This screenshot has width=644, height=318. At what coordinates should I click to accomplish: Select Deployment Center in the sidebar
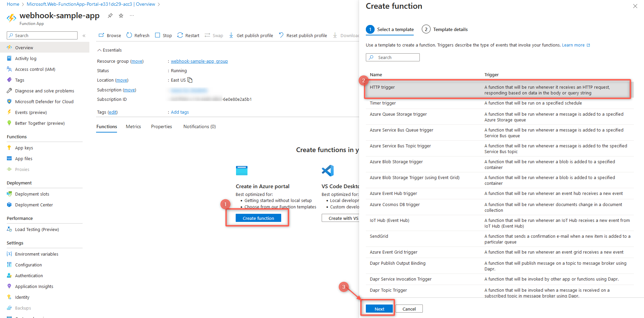(x=34, y=205)
